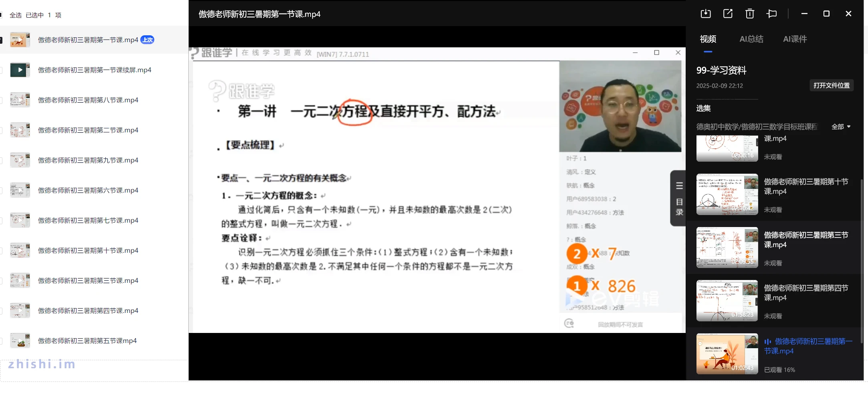Image resolution: width=868 pixels, height=420 pixels.
Task: Click the 全选 select-all label
Action: pyautogui.click(x=16, y=15)
